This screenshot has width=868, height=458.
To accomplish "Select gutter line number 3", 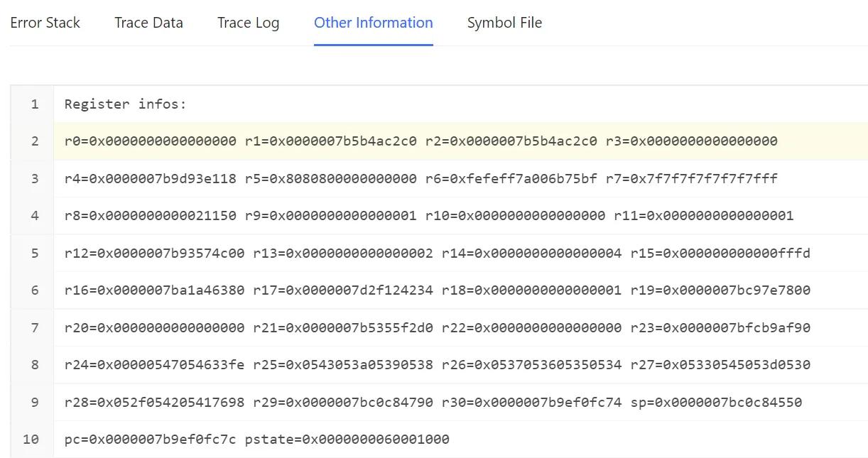I will [x=34, y=178].
